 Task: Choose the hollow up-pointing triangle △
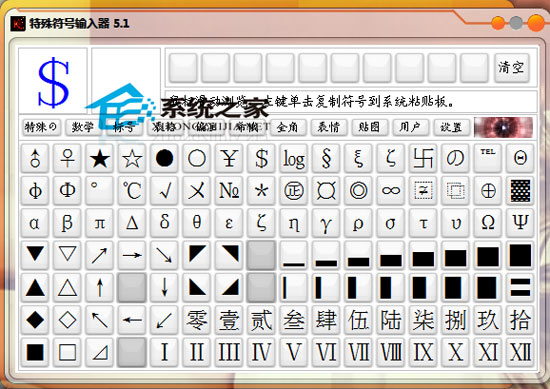(x=67, y=288)
